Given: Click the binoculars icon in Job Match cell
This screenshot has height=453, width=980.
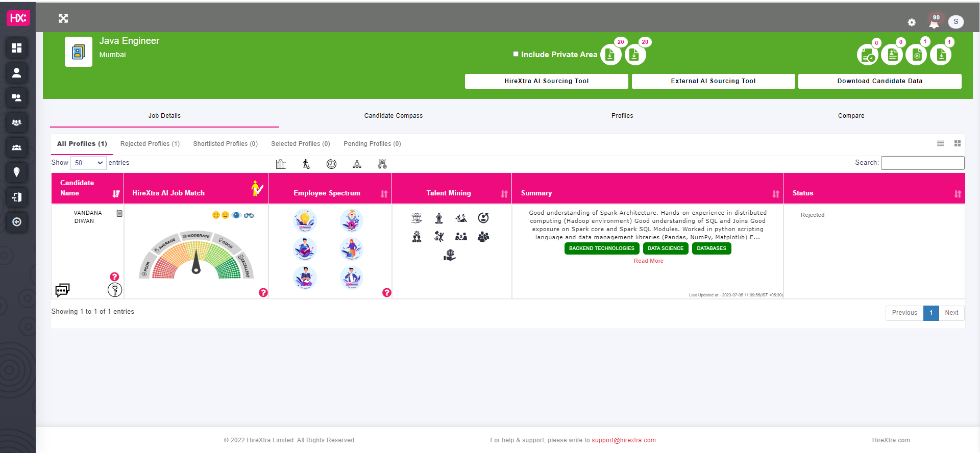Looking at the screenshot, I should click(249, 215).
